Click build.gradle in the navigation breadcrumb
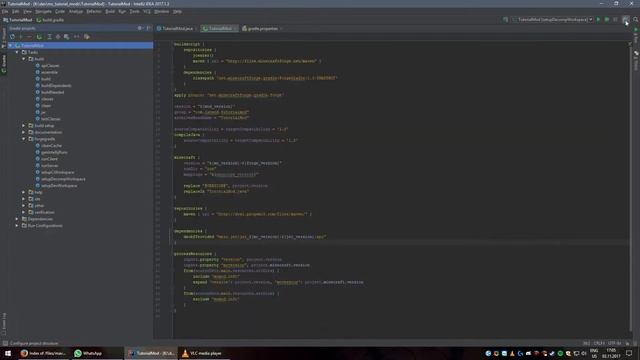640x360 pixels. point(50,20)
